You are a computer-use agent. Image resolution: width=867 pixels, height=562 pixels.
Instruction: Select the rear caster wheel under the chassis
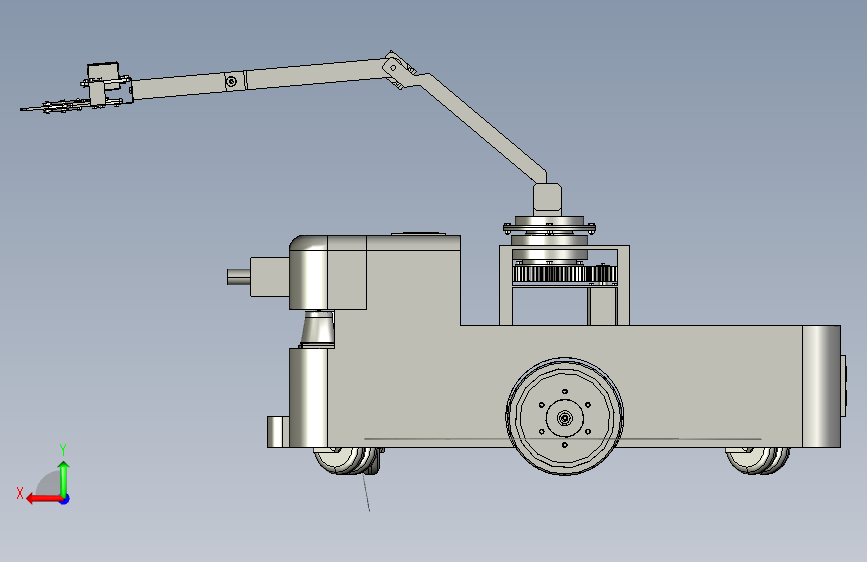coord(758,460)
